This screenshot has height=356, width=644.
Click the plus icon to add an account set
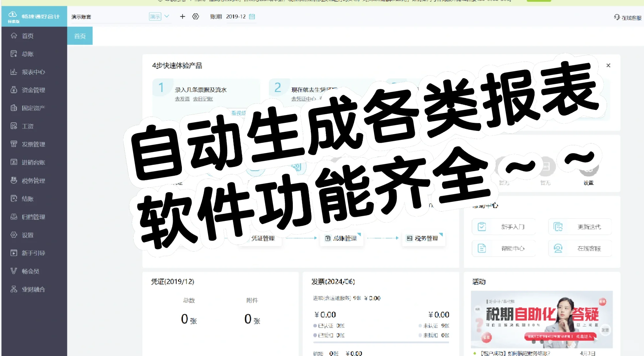click(182, 16)
